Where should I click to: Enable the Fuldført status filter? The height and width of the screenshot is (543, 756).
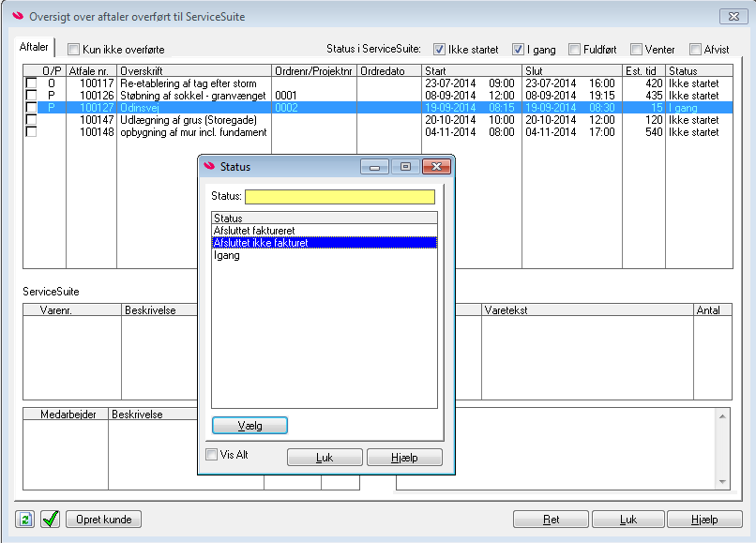[x=574, y=49]
